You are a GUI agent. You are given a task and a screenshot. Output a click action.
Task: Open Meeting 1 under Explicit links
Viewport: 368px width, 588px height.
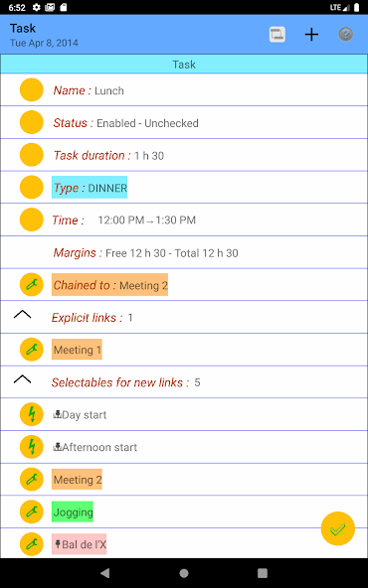77,350
